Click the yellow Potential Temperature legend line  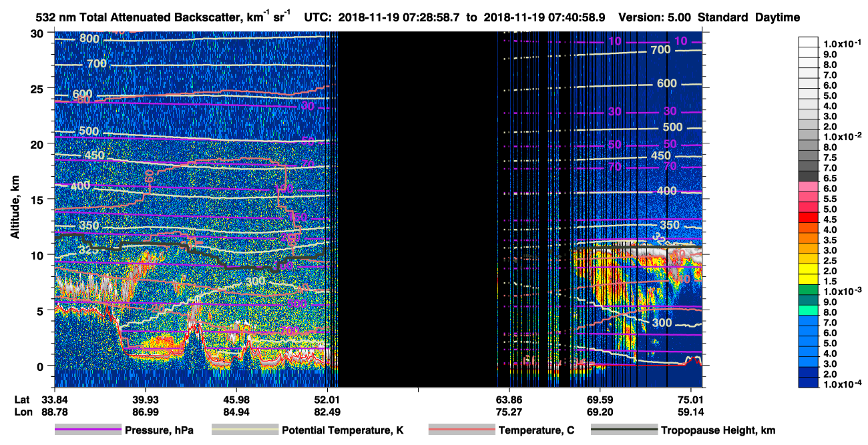[244, 430]
